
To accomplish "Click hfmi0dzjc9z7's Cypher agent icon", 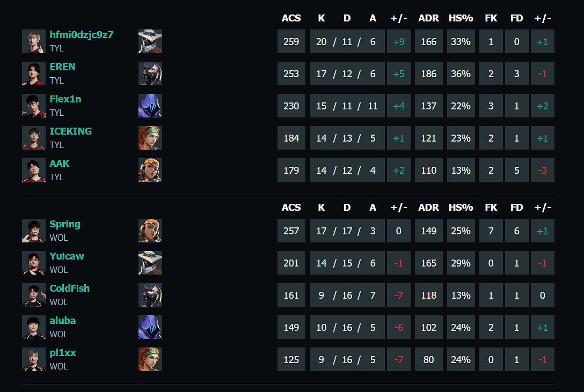I will (150, 41).
